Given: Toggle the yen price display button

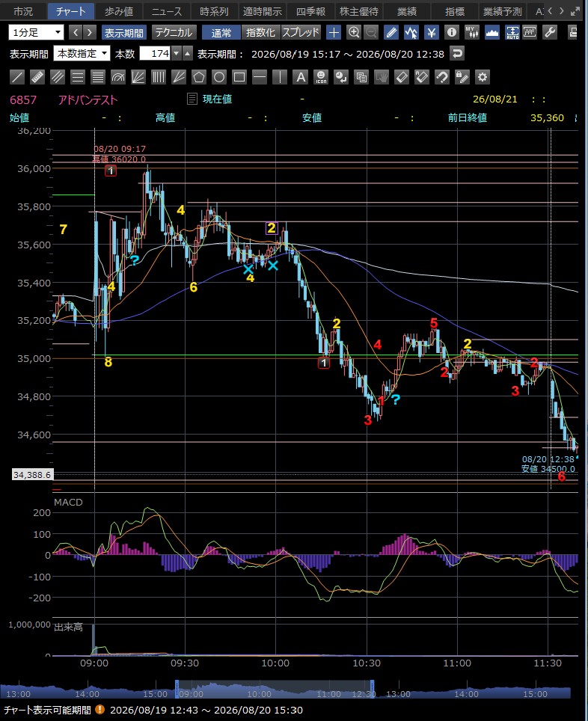Looking at the screenshot, I should click(x=432, y=32).
